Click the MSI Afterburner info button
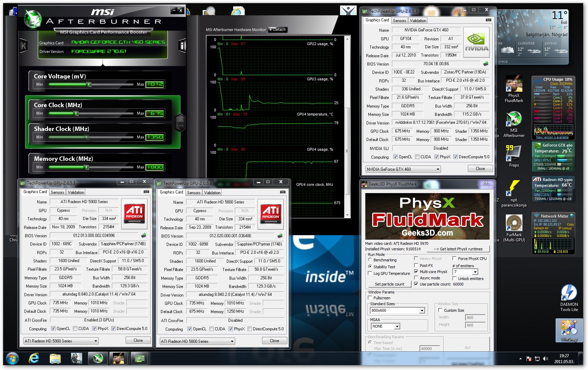 pos(182,46)
